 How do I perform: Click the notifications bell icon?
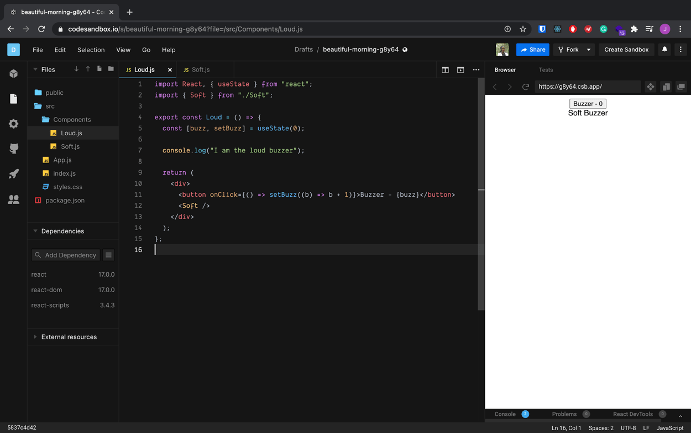coord(664,49)
